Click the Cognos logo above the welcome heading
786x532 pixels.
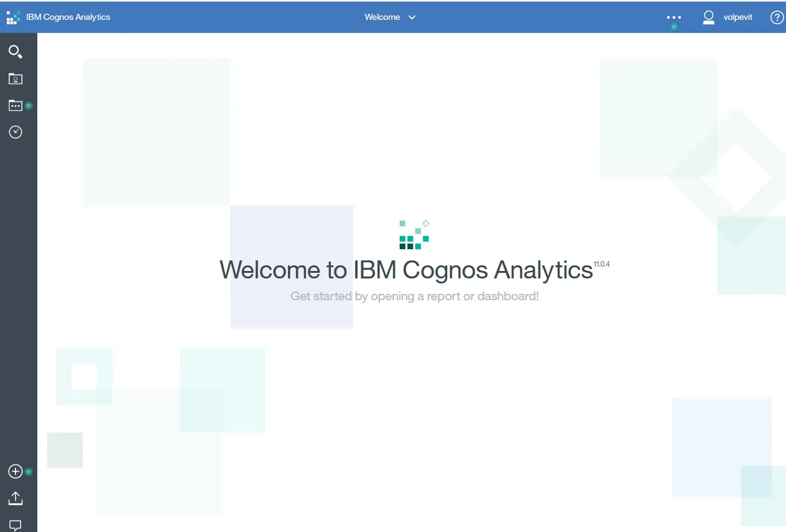(414, 234)
